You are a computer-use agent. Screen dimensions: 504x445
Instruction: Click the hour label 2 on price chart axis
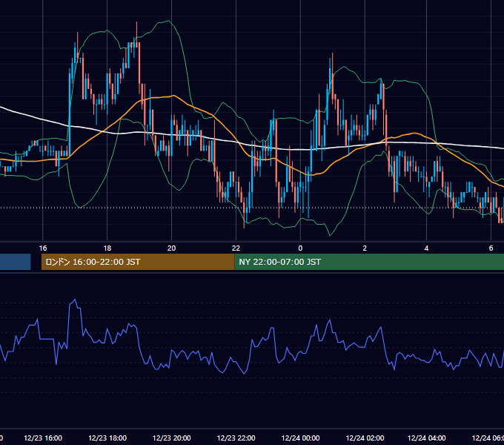click(x=365, y=248)
